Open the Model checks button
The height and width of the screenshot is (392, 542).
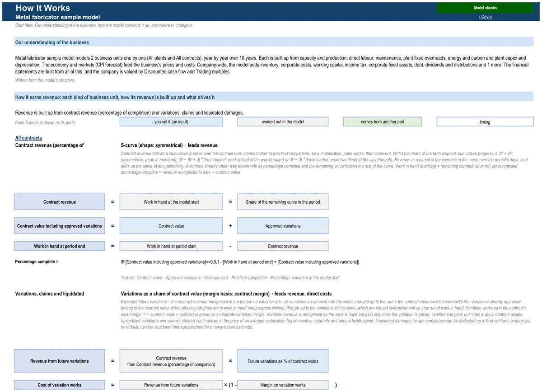click(x=485, y=8)
